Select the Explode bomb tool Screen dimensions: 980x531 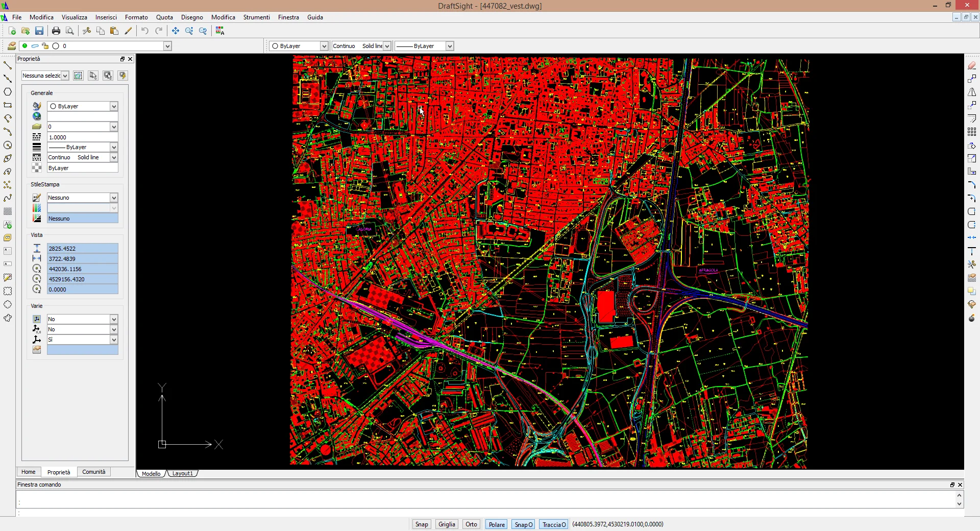[x=972, y=318]
